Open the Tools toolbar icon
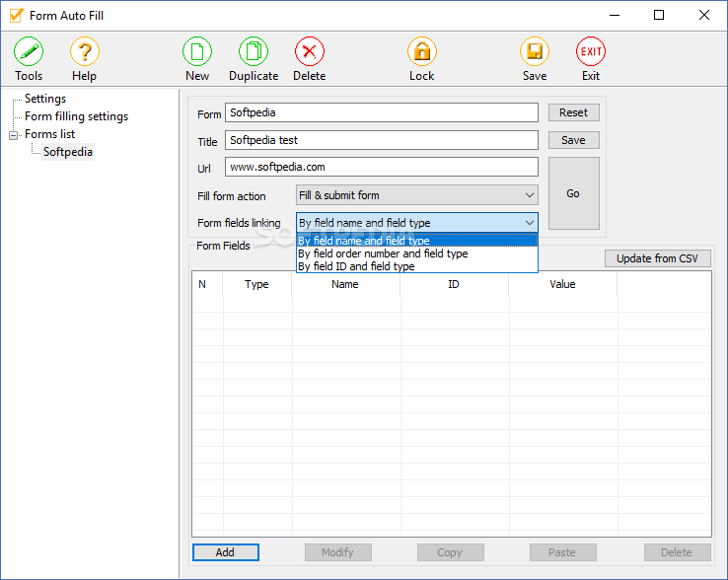728x580 pixels. (x=29, y=52)
